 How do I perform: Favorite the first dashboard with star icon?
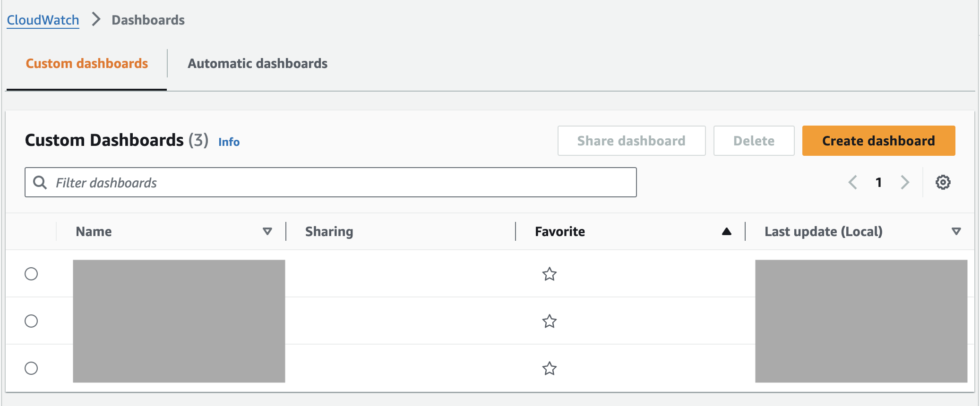click(x=549, y=274)
